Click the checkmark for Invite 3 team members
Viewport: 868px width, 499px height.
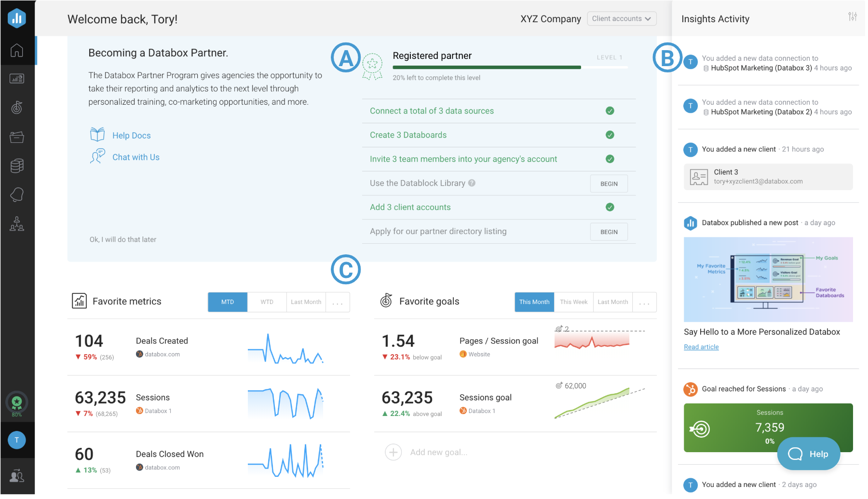610,159
